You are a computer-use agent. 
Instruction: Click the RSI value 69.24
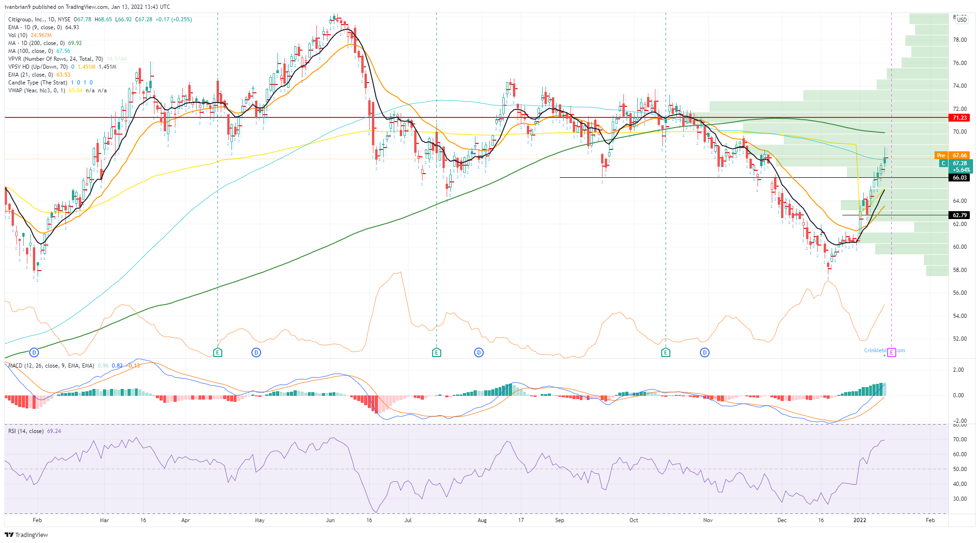(x=54, y=431)
